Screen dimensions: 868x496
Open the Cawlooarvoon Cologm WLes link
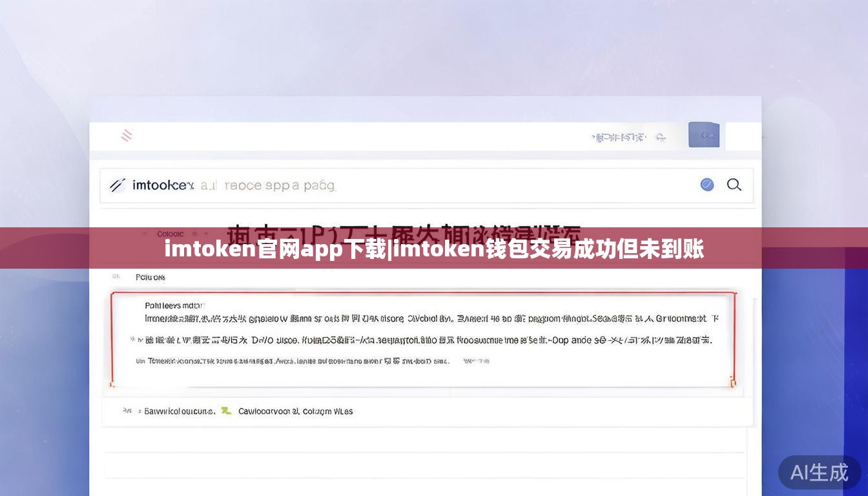click(296, 411)
